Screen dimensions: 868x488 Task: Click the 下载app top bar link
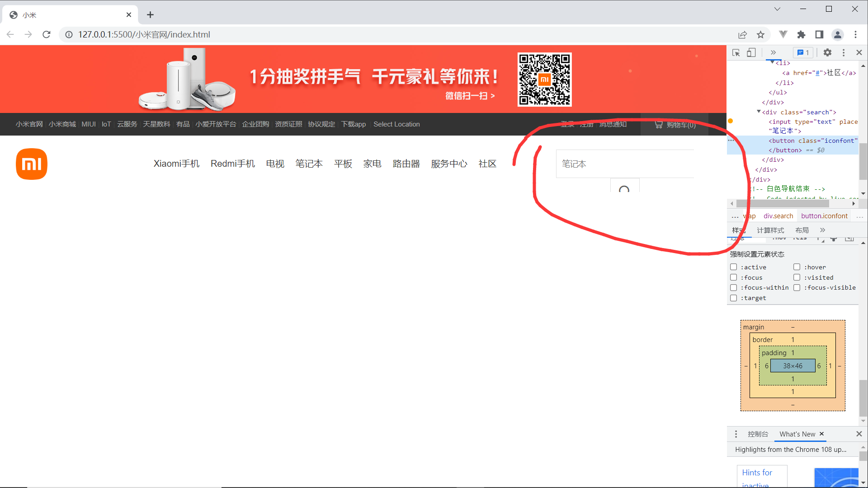point(353,124)
